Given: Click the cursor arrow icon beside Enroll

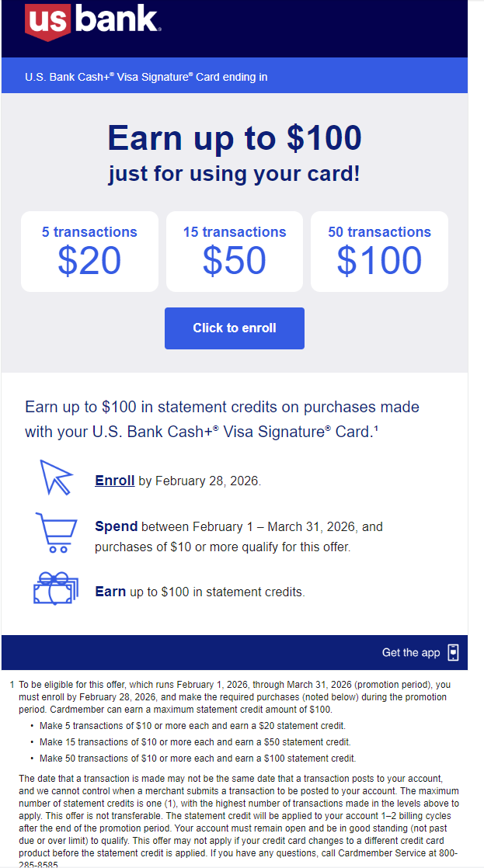Looking at the screenshot, I should (55, 477).
